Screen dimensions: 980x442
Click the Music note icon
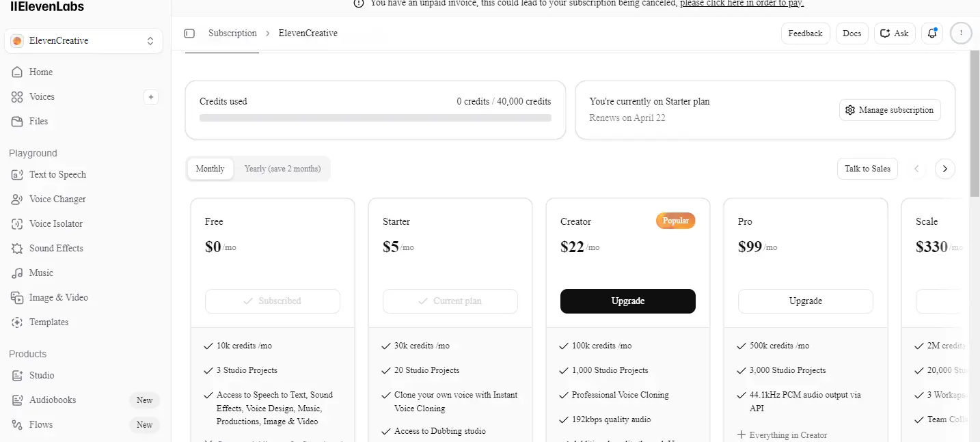pyautogui.click(x=17, y=273)
